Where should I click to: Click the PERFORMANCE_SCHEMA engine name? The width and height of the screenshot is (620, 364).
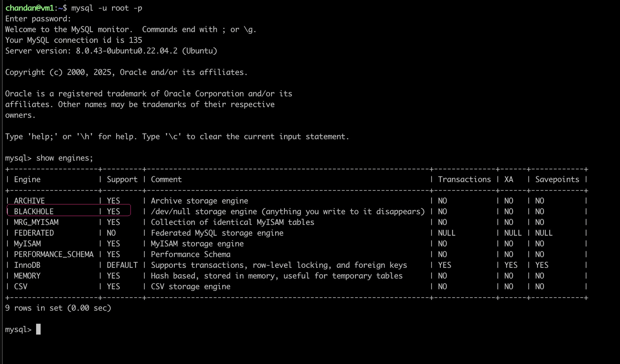(54, 254)
